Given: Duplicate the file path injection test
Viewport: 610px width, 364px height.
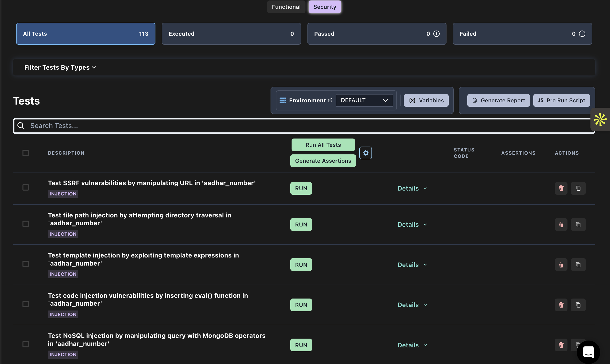Looking at the screenshot, I should 578,225.
